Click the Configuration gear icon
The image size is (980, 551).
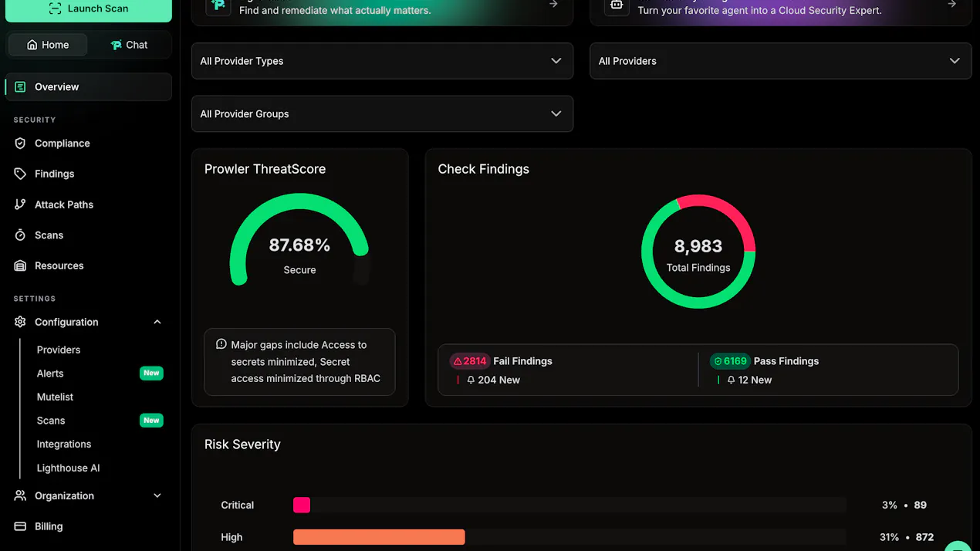click(20, 322)
